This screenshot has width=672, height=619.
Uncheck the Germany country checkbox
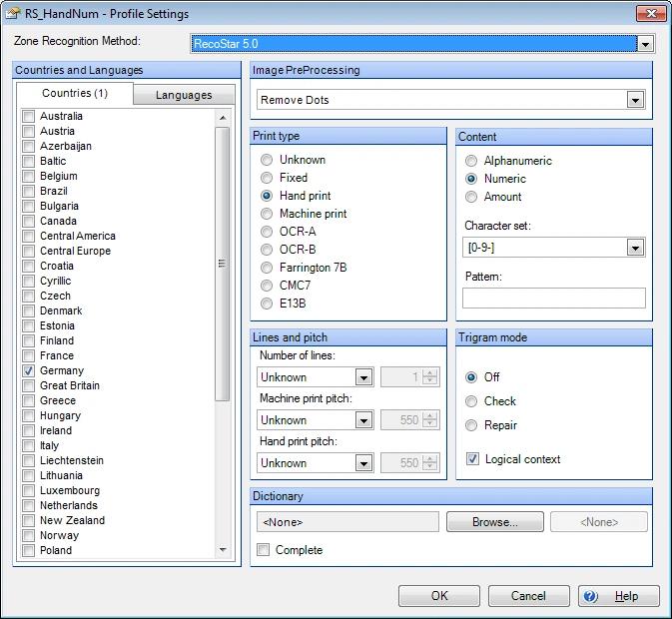(x=28, y=370)
